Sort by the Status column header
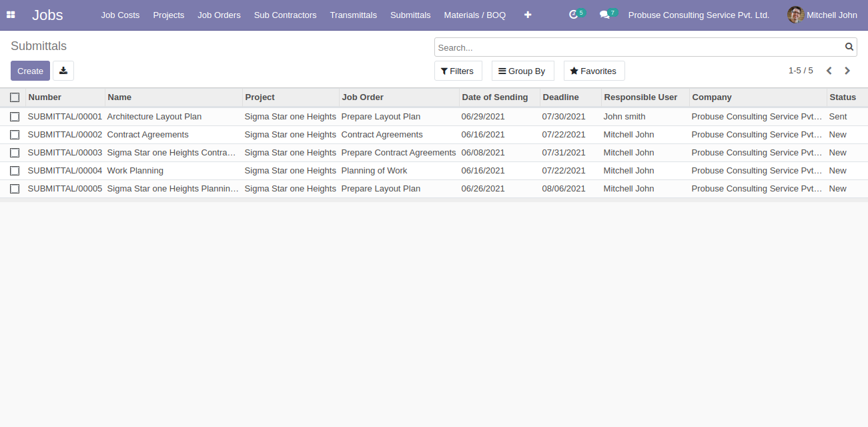Viewport: 868px width, 427px height. (847, 97)
